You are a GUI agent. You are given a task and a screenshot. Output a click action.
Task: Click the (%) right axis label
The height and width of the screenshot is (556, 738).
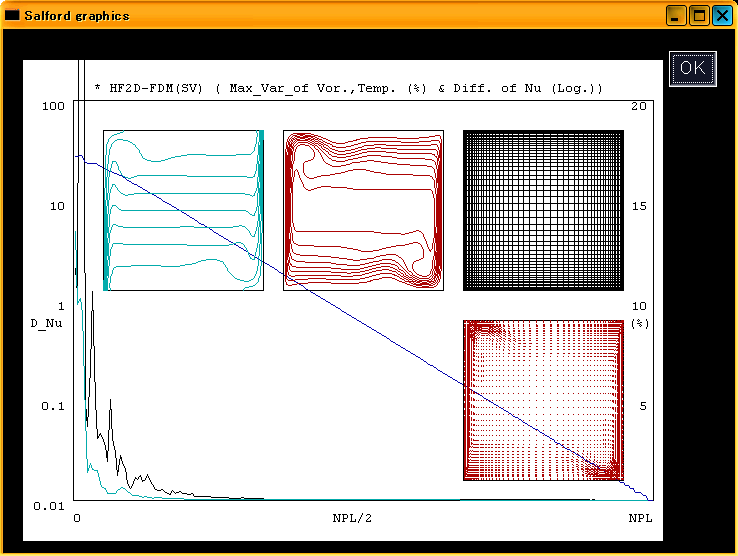640,323
